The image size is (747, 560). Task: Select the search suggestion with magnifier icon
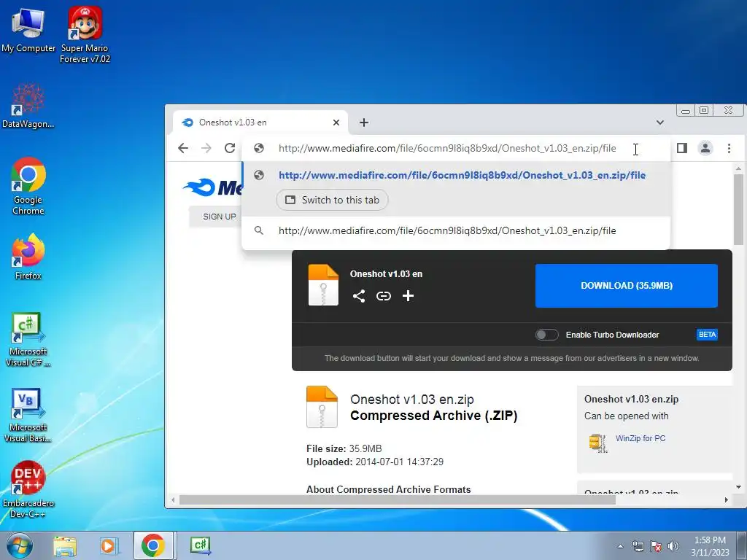click(456, 230)
